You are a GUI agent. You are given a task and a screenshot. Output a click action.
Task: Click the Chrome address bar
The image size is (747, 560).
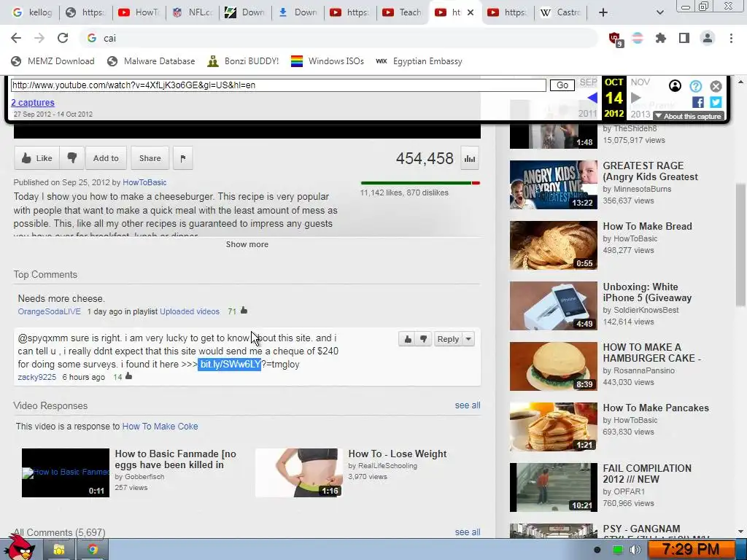pyautogui.click(x=338, y=38)
